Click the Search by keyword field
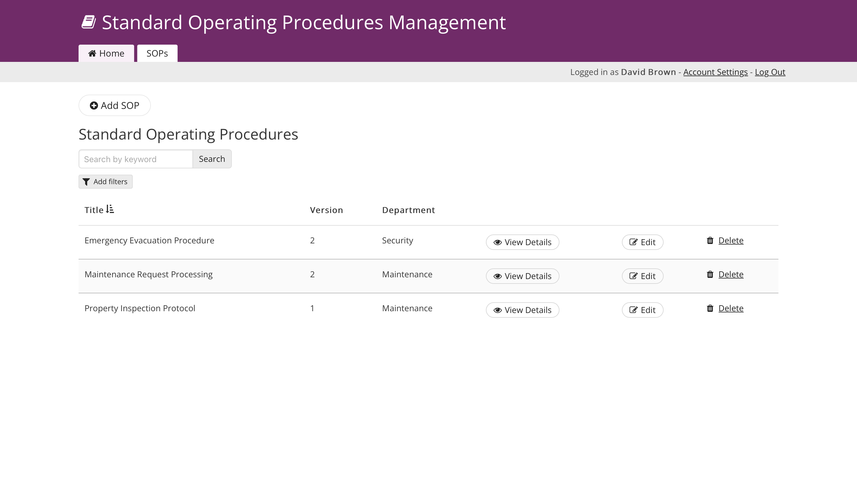 136,159
